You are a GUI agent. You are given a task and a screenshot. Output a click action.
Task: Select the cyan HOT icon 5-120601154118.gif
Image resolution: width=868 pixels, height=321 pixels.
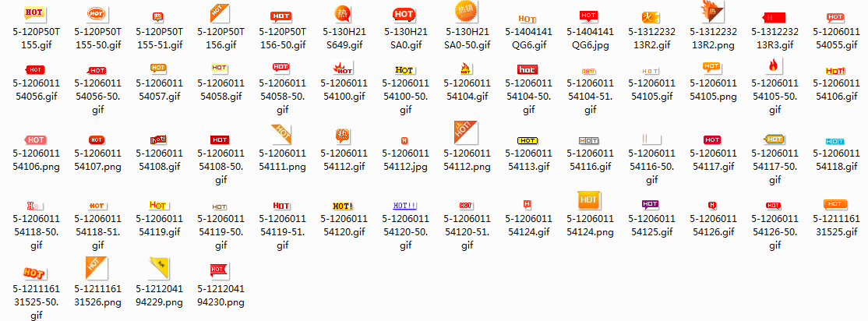(x=834, y=140)
